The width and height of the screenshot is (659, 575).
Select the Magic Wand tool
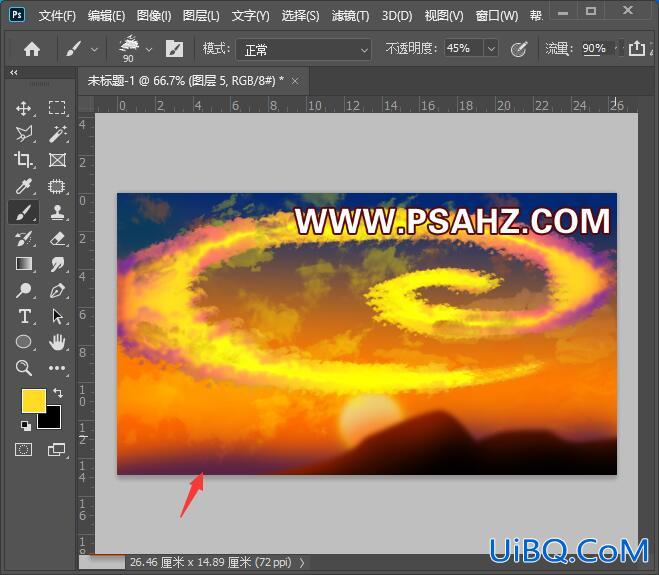[58, 134]
